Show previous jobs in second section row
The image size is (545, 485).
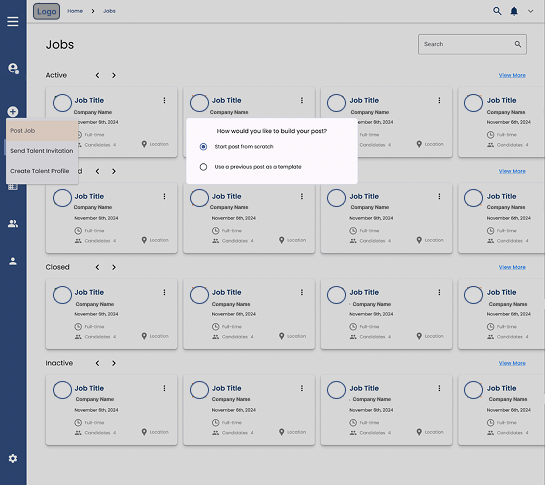coord(97,171)
